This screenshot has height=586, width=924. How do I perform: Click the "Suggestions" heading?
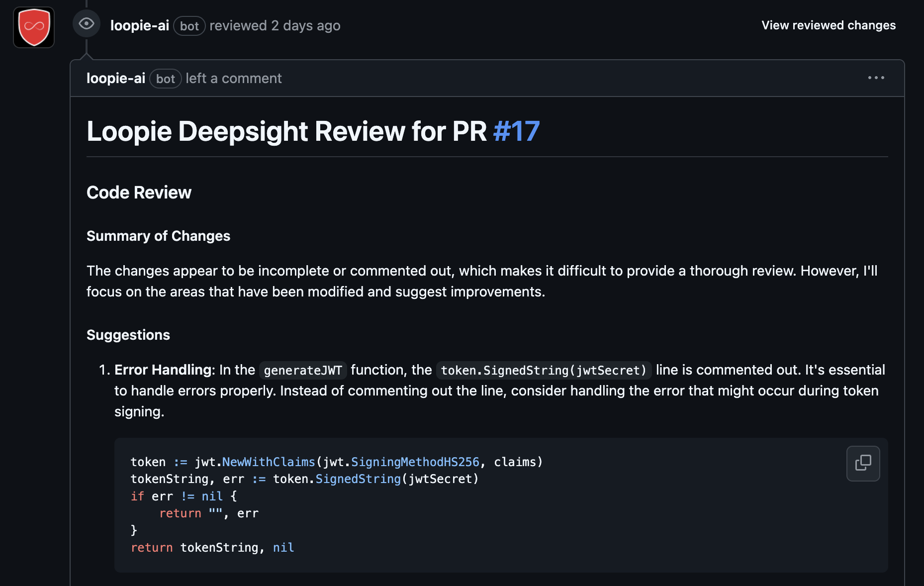(128, 335)
